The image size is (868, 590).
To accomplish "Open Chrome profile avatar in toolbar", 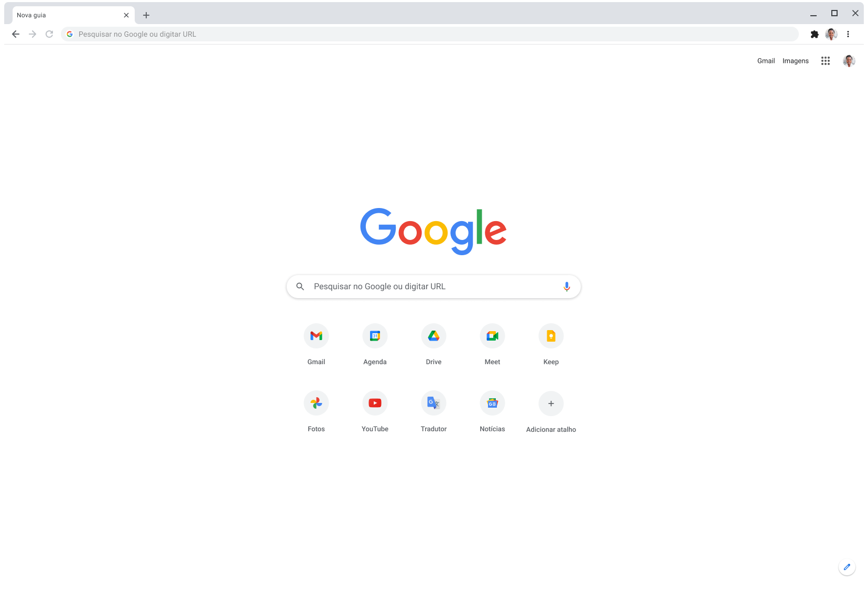I will (831, 34).
